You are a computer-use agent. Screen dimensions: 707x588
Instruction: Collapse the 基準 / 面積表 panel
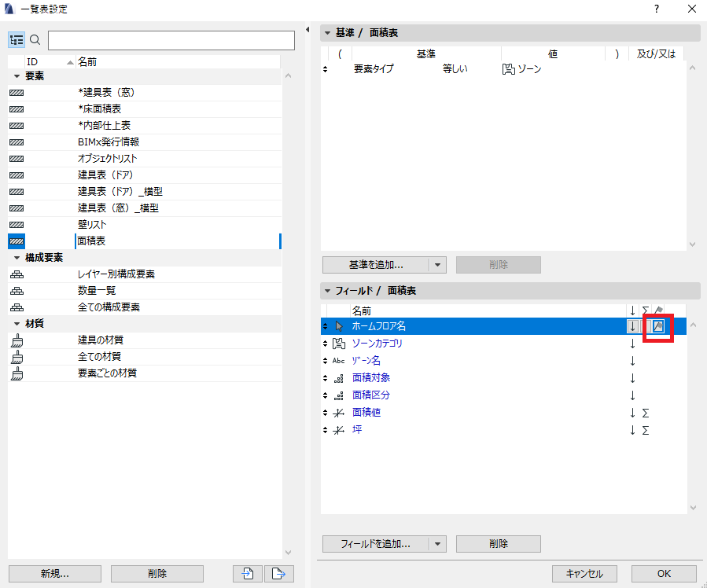tap(327, 33)
